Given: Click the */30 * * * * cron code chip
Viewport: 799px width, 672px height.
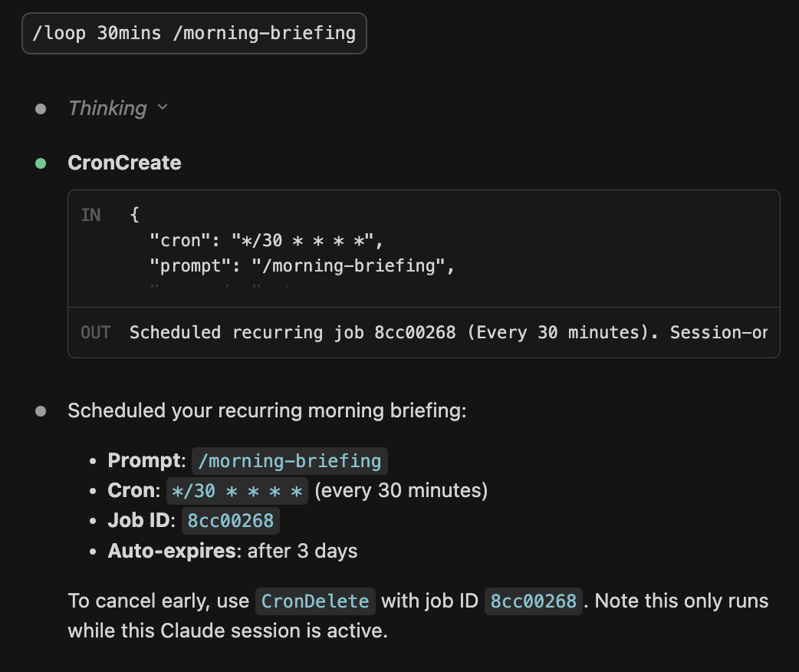Looking at the screenshot, I should (237, 491).
